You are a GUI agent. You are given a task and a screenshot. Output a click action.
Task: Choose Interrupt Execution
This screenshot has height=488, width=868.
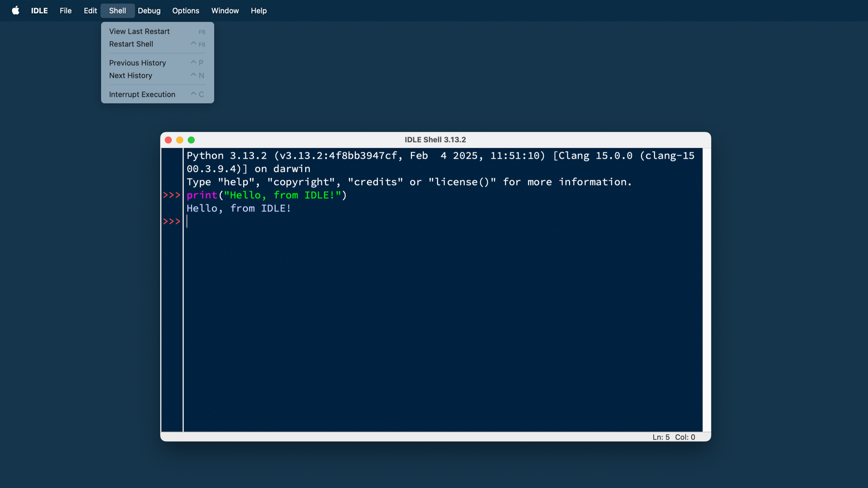(142, 94)
